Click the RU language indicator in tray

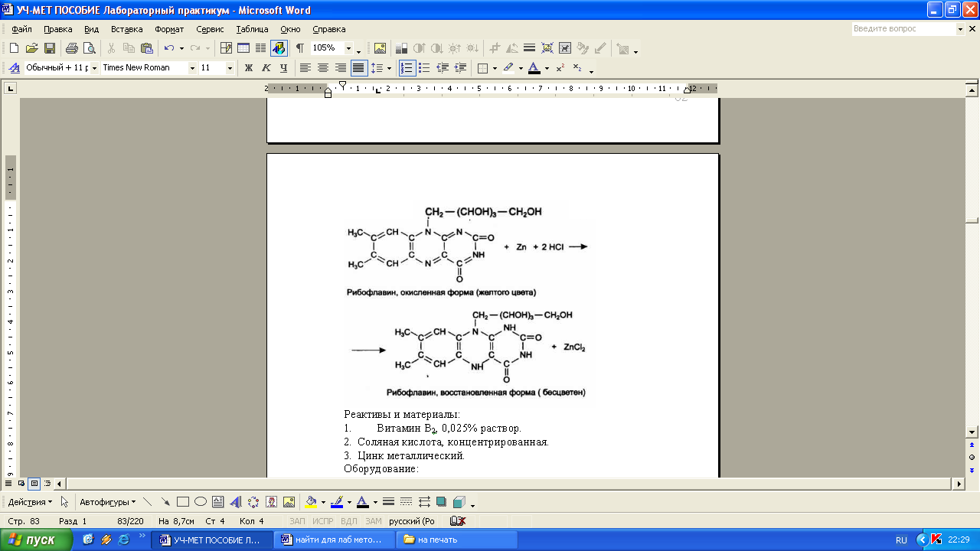[x=901, y=540]
